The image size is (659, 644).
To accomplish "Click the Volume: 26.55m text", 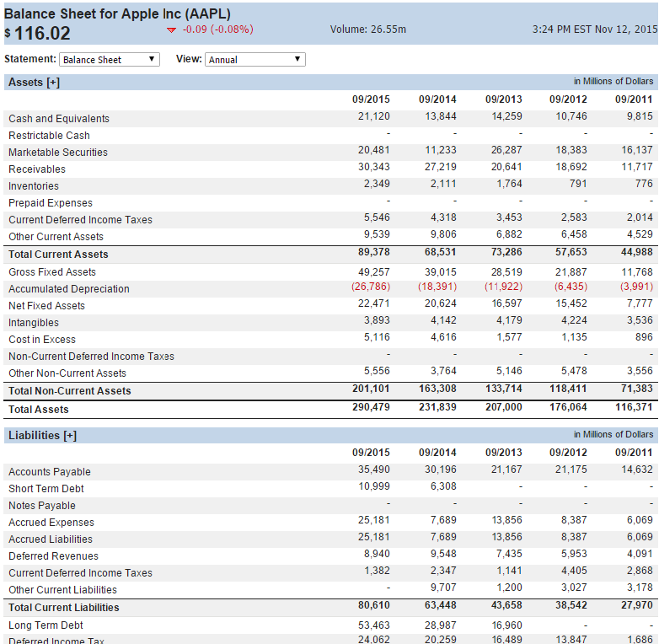I will coord(367,30).
